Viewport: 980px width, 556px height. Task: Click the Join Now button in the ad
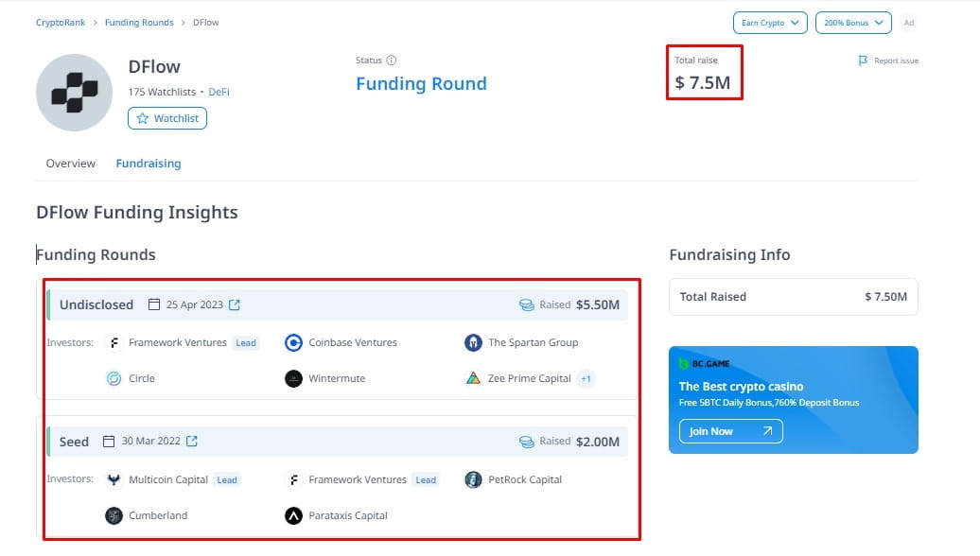tap(728, 430)
